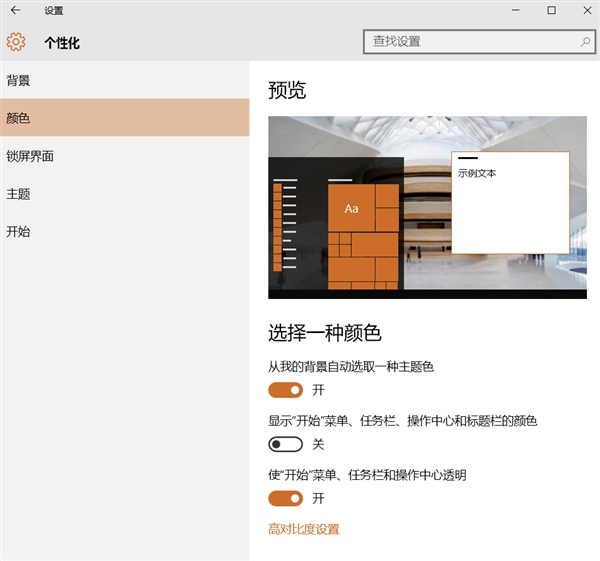Click the orange Aa tile in preview
Image resolution: width=600 pixels, height=561 pixels.
pyautogui.click(x=352, y=208)
